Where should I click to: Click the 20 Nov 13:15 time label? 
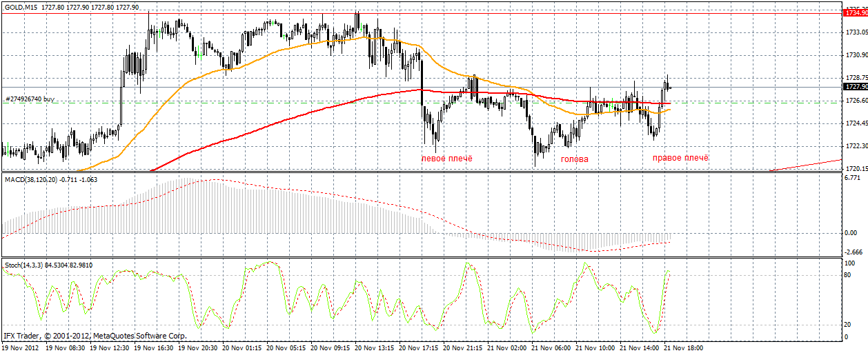373,348
